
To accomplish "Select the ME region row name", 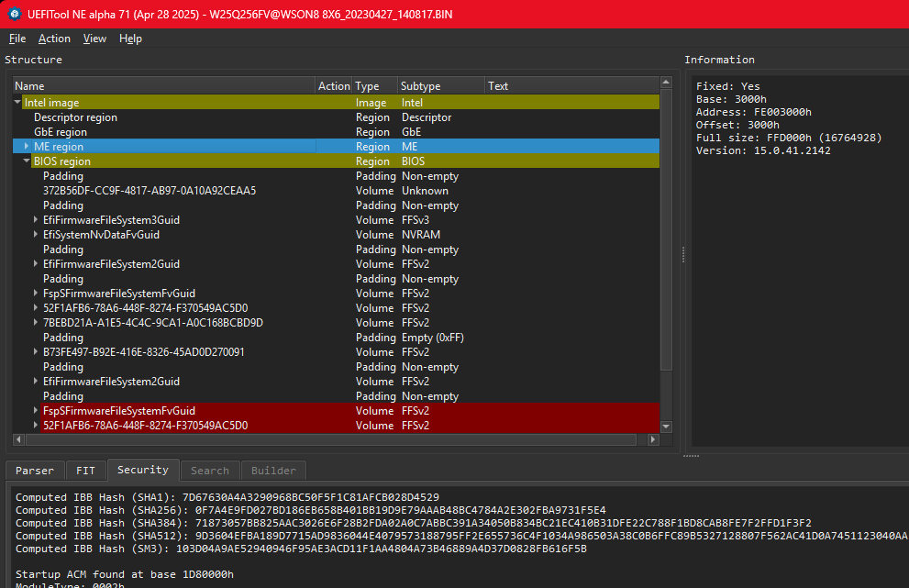I will pyautogui.click(x=59, y=147).
